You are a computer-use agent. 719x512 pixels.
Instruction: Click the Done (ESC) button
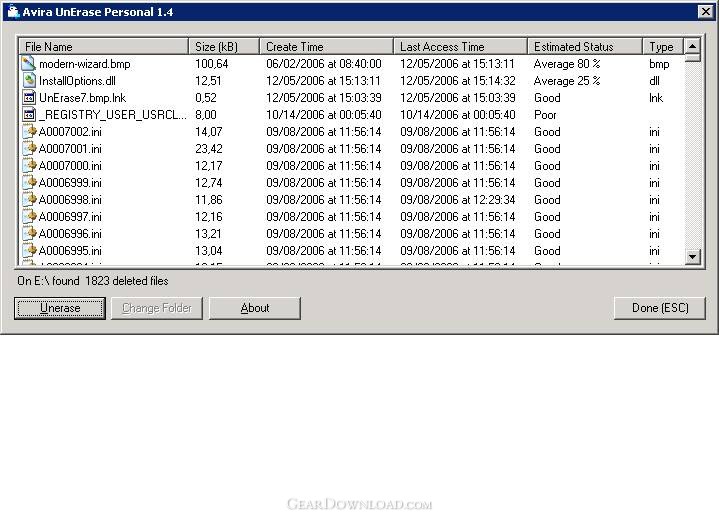660,308
